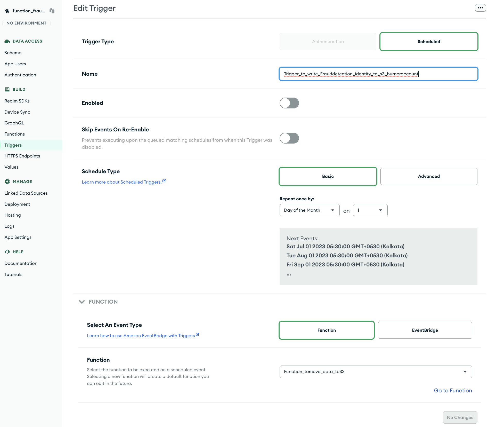504x427 pixels.
Task: Click inside the trigger Name text field
Action: [x=378, y=74]
